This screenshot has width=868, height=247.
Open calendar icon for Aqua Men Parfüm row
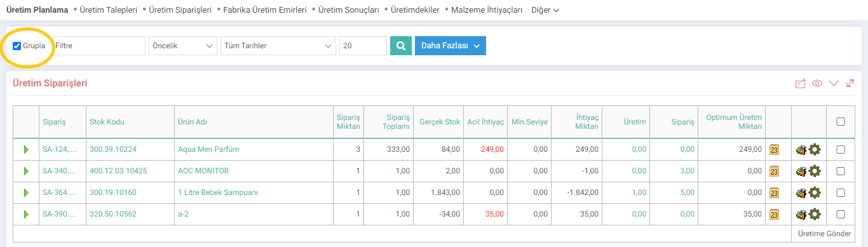click(774, 149)
